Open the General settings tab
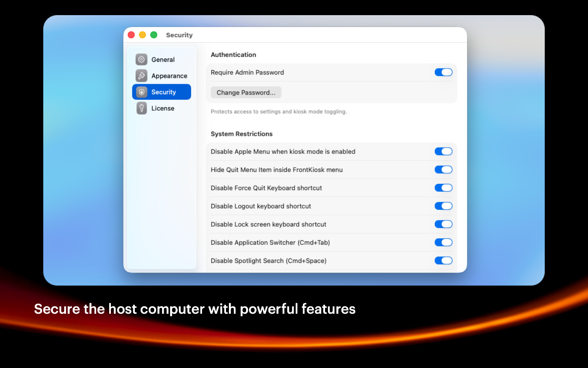Image resolution: width=588 pixels, height=368 pixels. pos(163,60)
